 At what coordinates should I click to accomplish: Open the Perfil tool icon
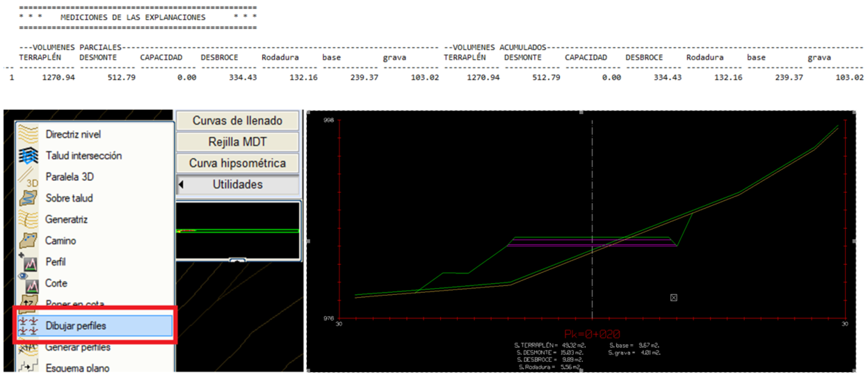(28, 262)
